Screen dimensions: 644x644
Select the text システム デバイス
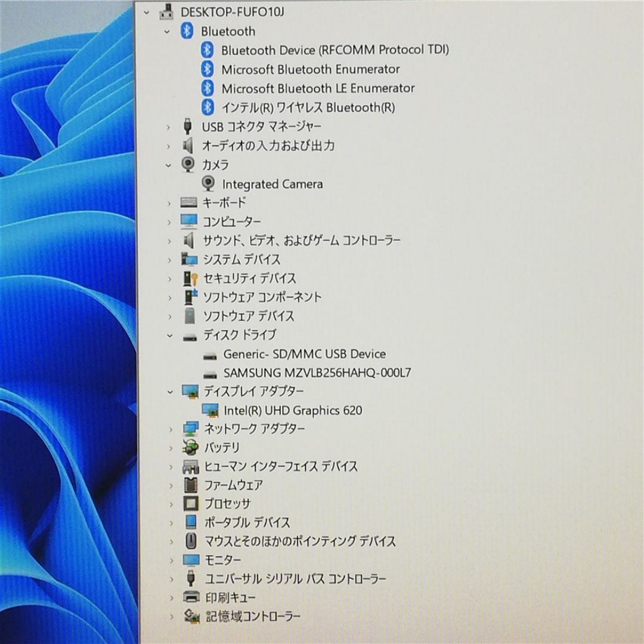point(242,259)
